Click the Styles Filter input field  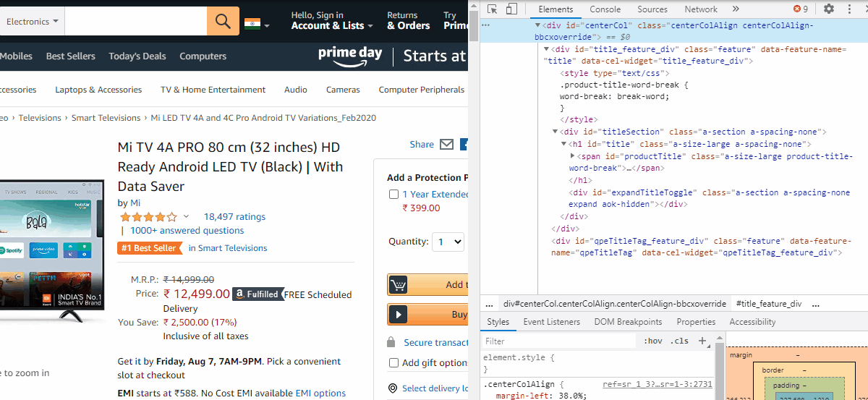[559, 341]
